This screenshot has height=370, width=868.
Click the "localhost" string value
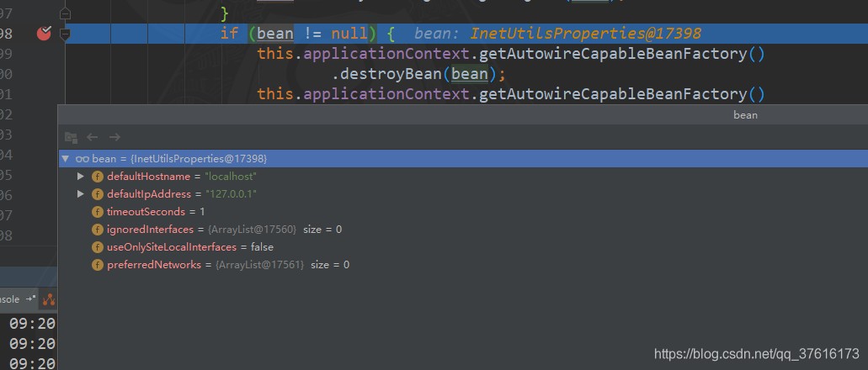pyautogui.click(x=231, y=177)
